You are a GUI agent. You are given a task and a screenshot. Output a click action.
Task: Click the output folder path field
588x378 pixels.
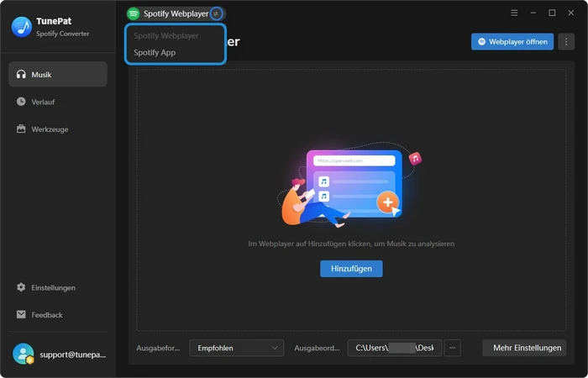[x=395, y=348]
